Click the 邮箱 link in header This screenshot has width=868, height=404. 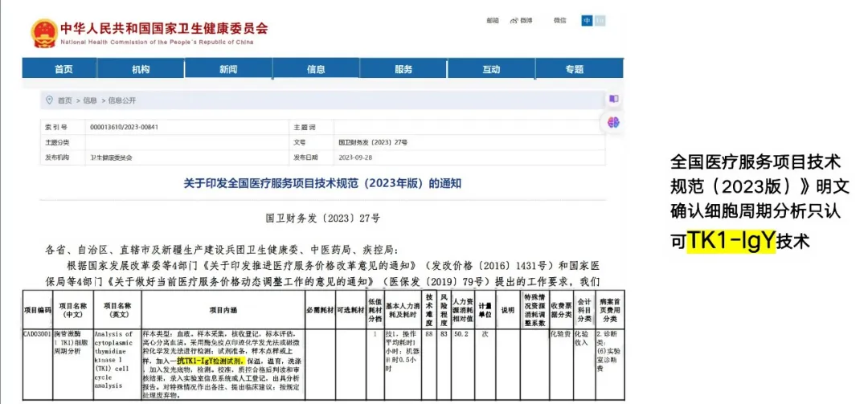click(x=492, y=21)
